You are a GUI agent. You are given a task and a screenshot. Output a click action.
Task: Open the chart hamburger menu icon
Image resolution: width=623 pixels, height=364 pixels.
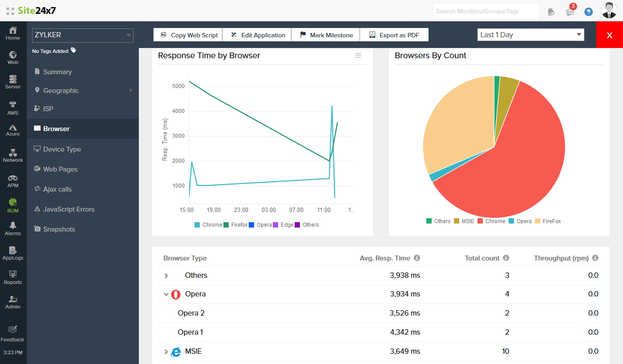pos(358,56)
